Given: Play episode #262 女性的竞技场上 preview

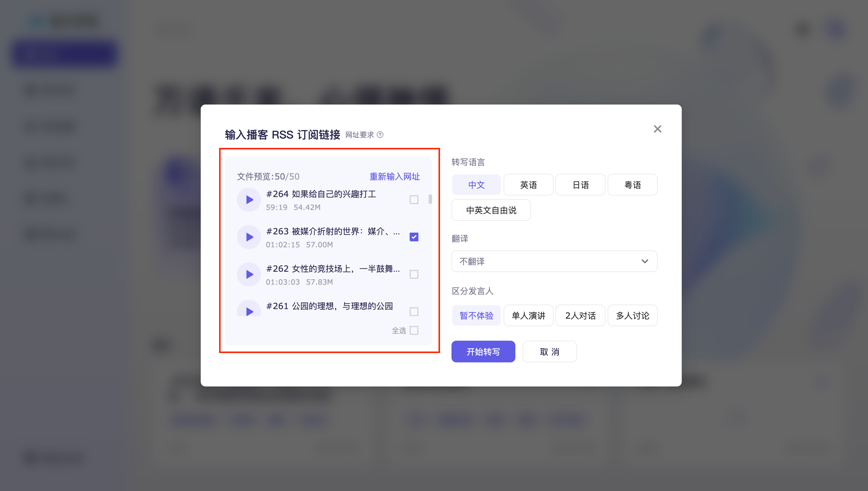Looking at the screenshot, I should 249,274.
